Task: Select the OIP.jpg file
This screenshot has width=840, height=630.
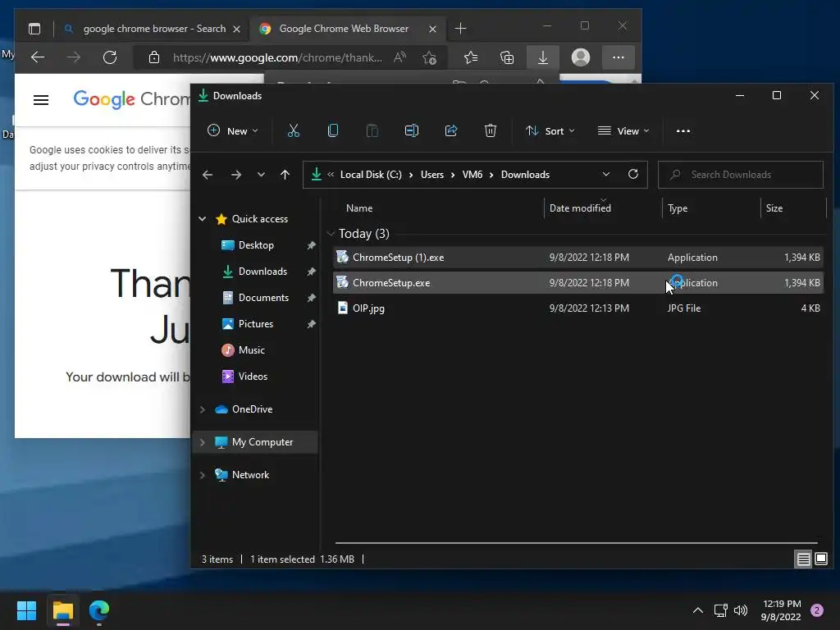Action: click(x=578, y=308)
